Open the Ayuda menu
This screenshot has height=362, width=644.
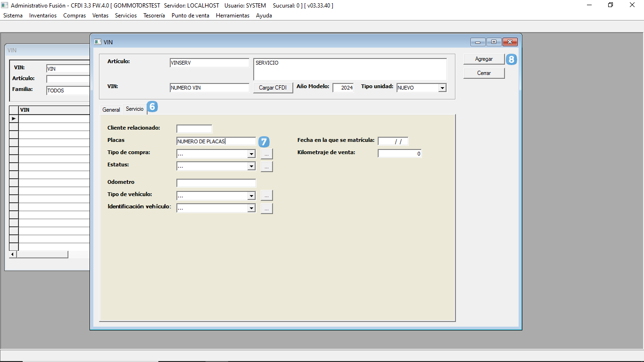pyautogui.click(x=264, y=16)
